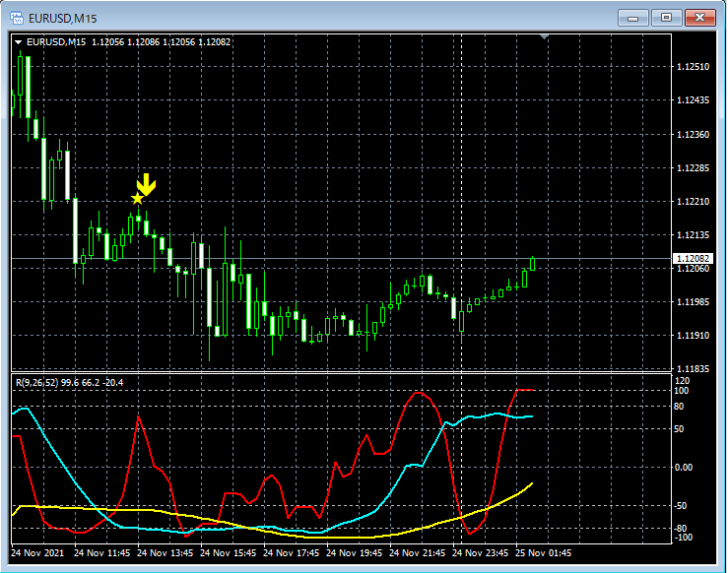Click price level 1.12435 on scale
This screenshot has width=728, height=573.
click(x=694, y=100)
